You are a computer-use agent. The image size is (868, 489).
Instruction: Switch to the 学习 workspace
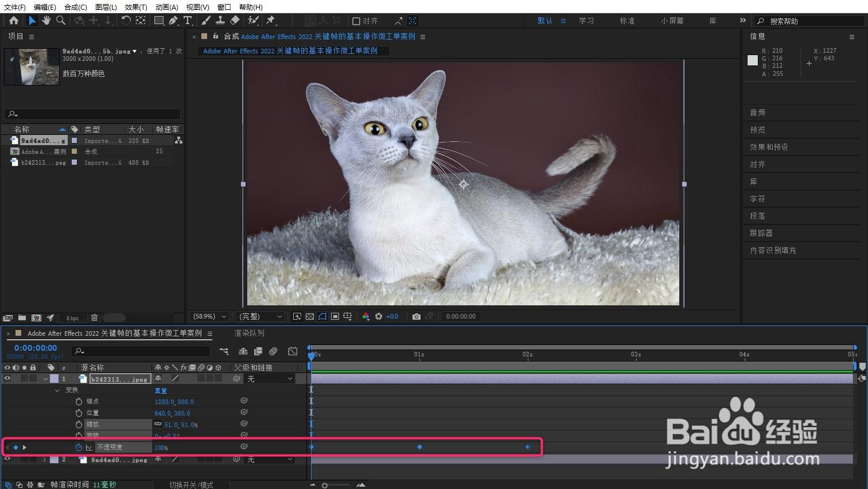coord(586,21)
